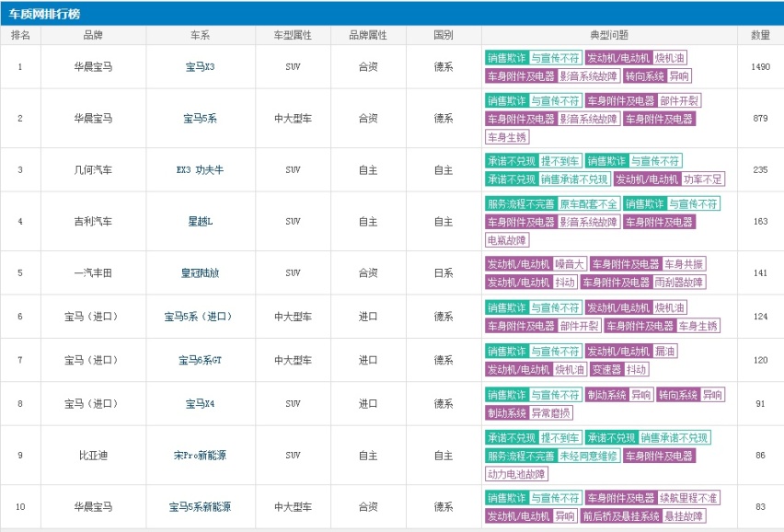This screenshot has width=784, height=532.
Task: Click the quantity value 879
Action: coord(760,119)
